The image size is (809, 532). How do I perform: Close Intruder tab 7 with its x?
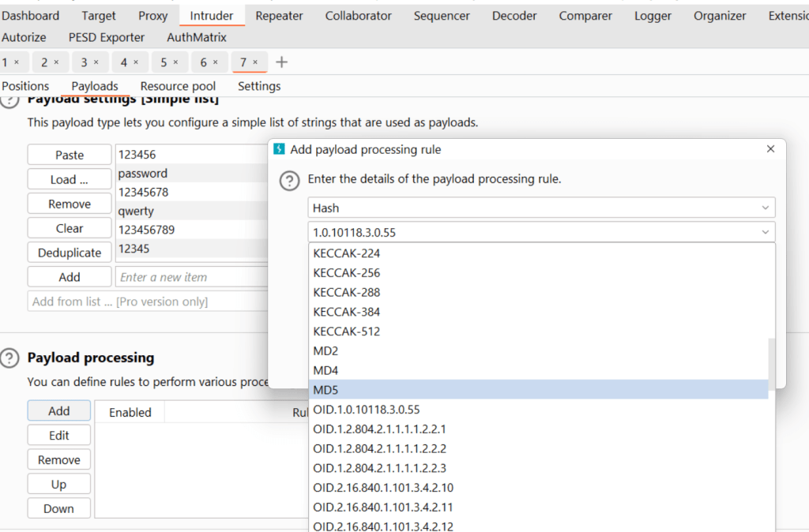pos(255,62)
